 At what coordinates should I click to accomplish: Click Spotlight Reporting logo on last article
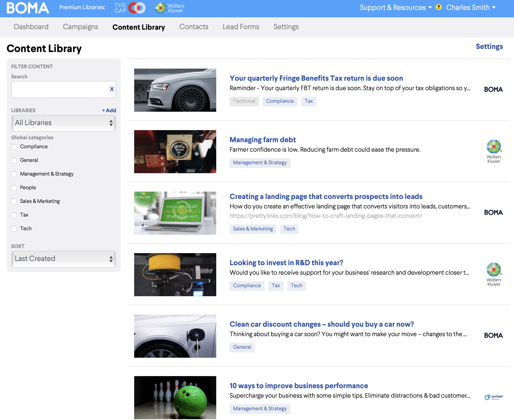493,397
